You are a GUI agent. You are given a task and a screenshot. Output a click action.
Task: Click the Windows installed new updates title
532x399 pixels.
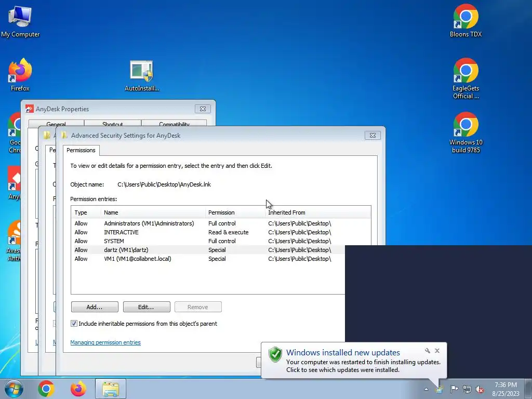[x=343, y=353]
